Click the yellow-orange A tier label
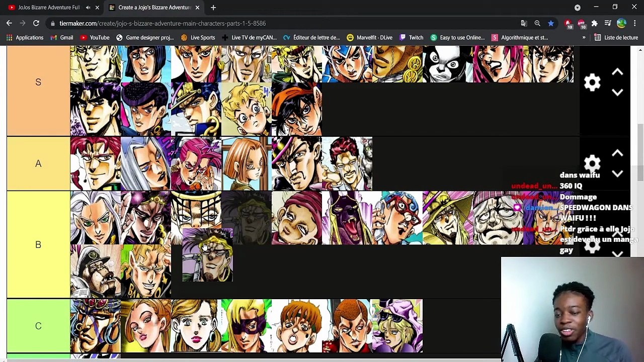This screenshot has height=362, width=644. (x=38, y=164)
